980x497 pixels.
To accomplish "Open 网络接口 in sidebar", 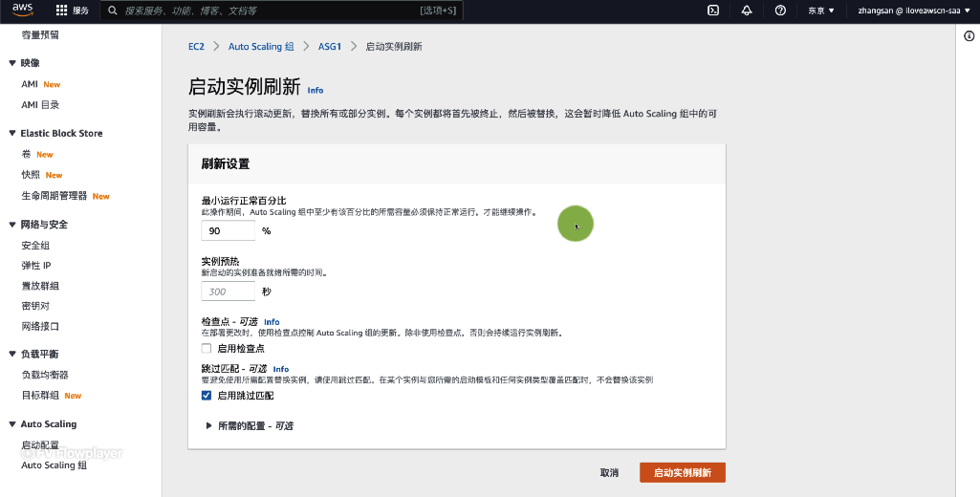I will (x=40, y=326).
